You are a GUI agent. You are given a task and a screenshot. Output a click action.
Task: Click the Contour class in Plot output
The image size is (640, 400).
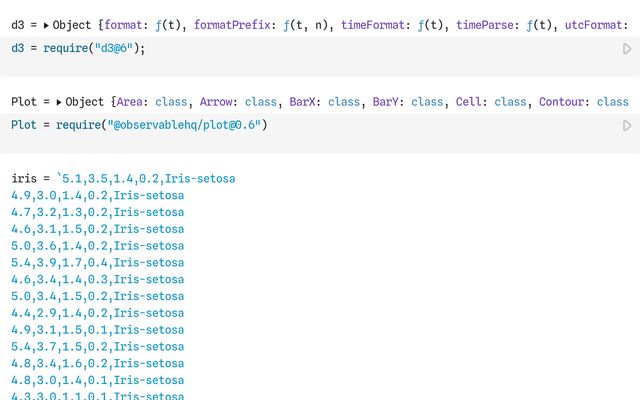coord(564,102)
